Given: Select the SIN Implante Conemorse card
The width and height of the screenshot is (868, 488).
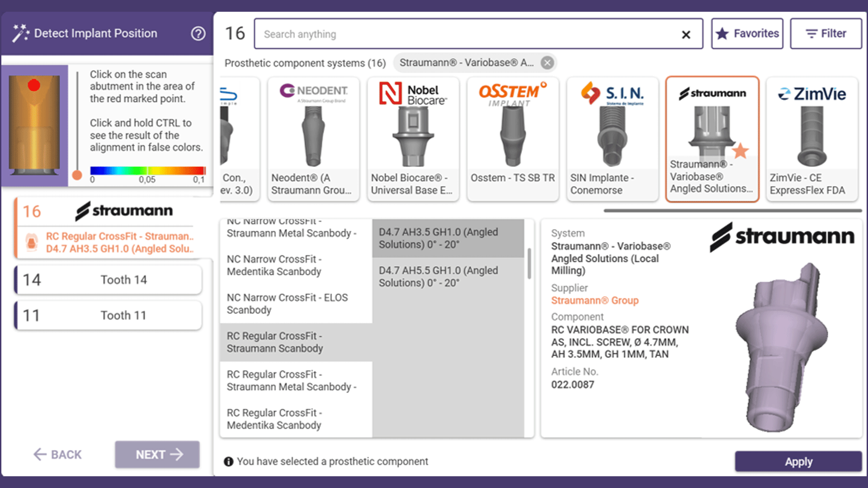Looking at the screenshot, I should point(612,139).
